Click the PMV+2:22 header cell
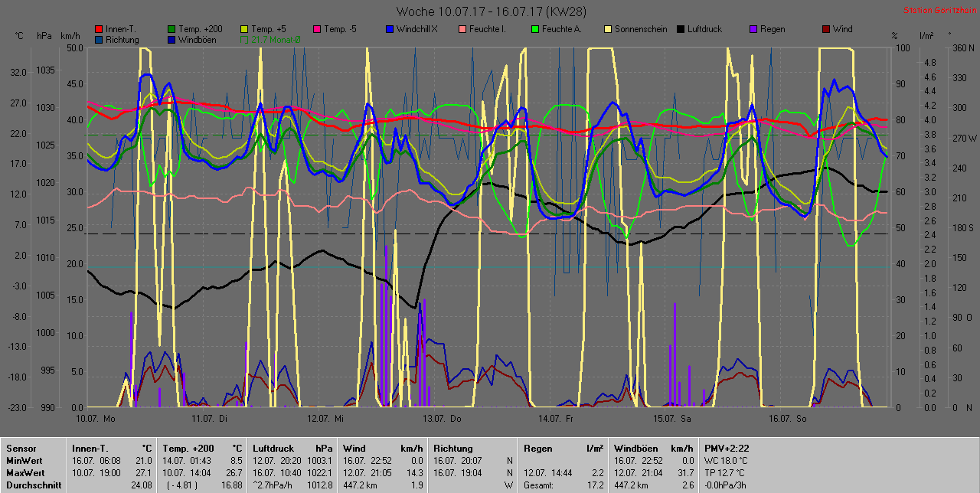This screenshot has height=493, width=980. (727, 448)
